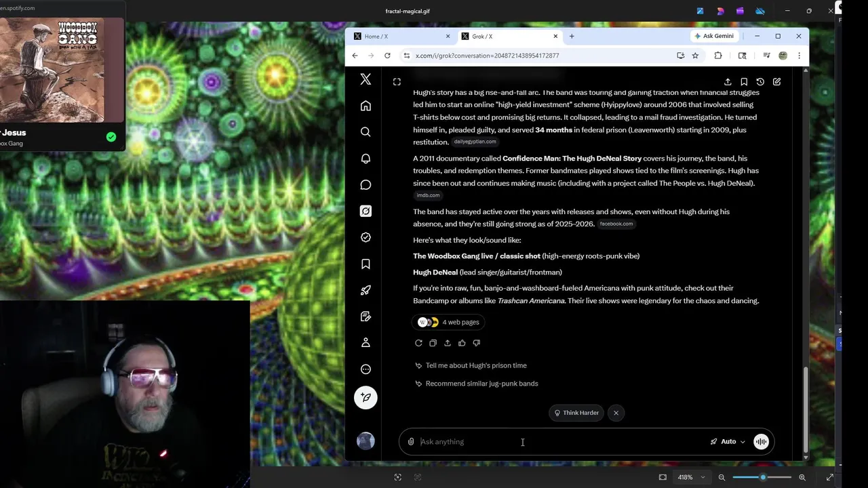Image resolution: width=868 pixels, height=488 pixels.
Task: Attach a file with the paperclip
Action: 411,442
